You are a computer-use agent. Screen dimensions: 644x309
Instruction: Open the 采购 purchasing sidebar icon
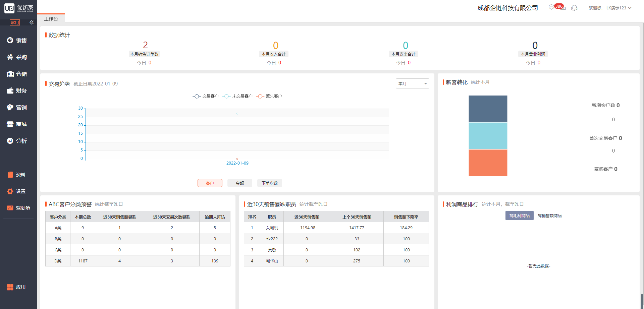[10, 57]
